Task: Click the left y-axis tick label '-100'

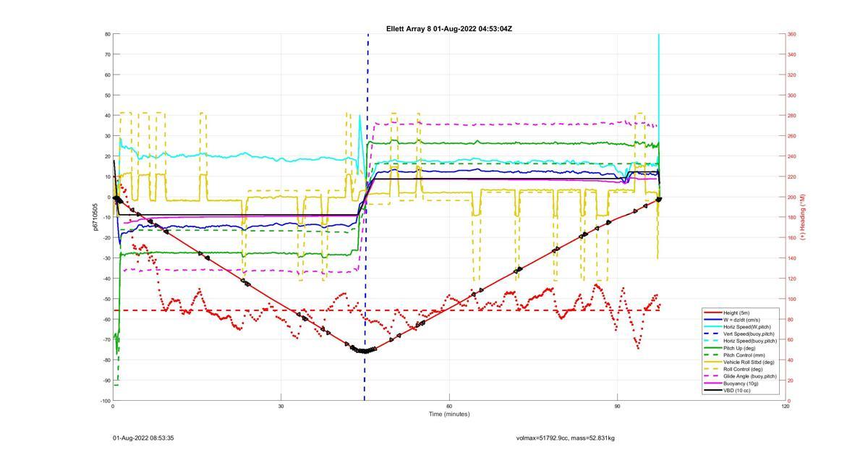Action: coord(105,401)
